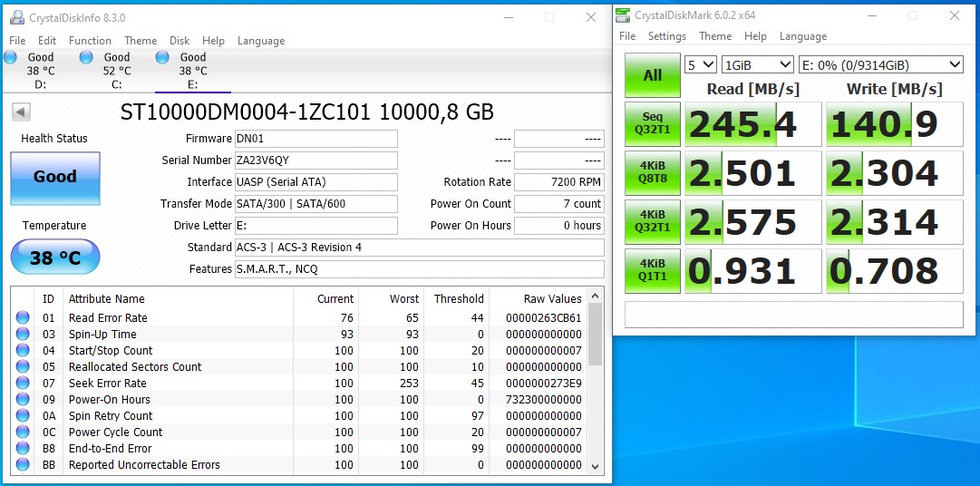Viewport: 980px width, 486px height.
Task: Run the 4KiB Q32T1 benchmark
Action: coord(653,221)
